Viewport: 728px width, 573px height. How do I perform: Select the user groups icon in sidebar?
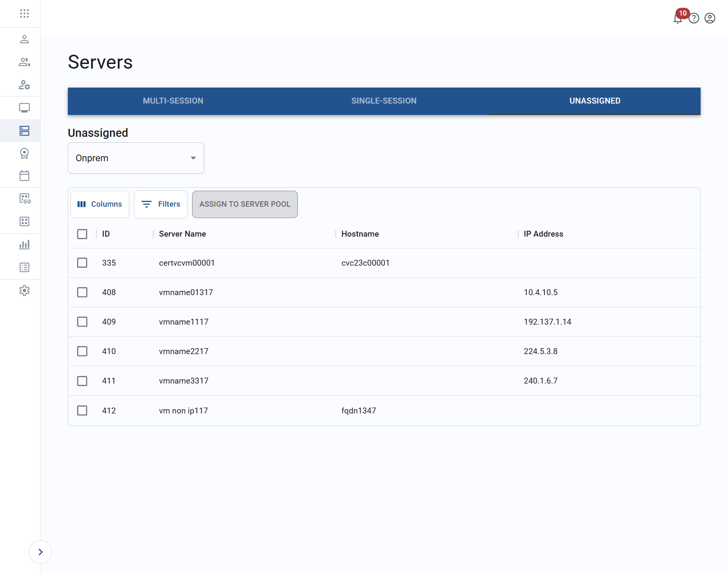pyautogui.click(x=24, y=62)
